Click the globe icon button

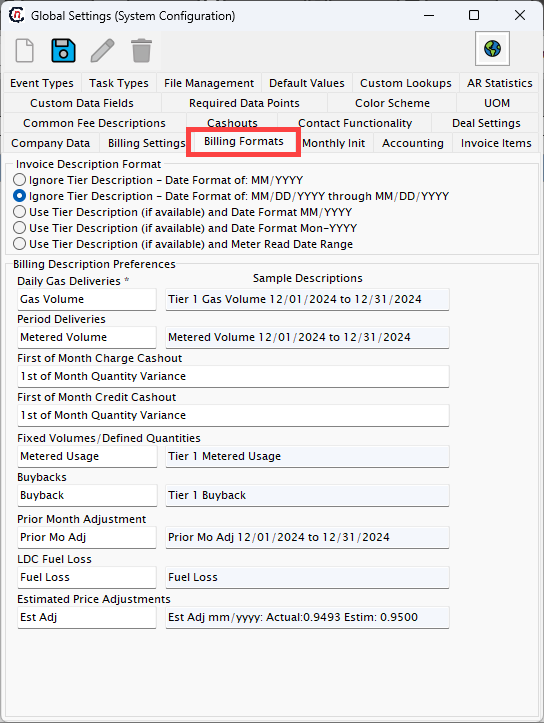coord(492,48)
